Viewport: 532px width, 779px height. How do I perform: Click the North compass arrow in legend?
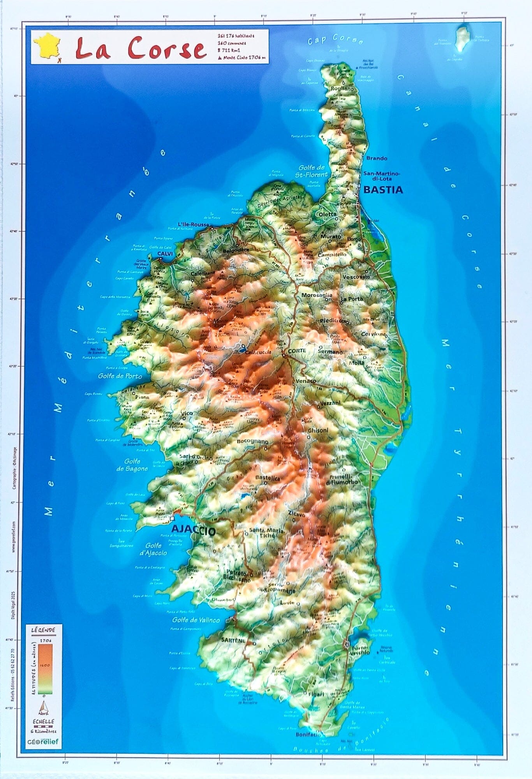(44, 707)
